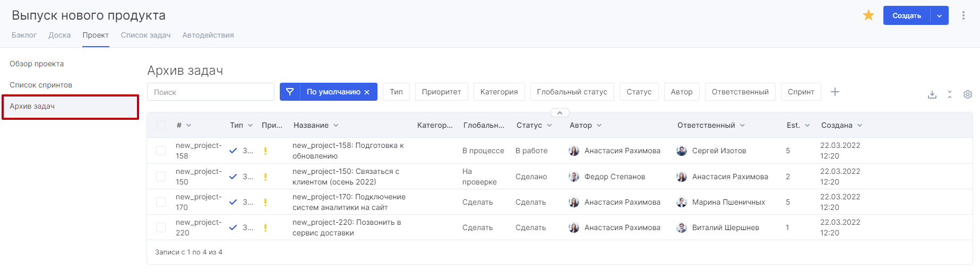Toggle the select-all checkbox in the table header
980x272 pixels.
click(161, 125)
